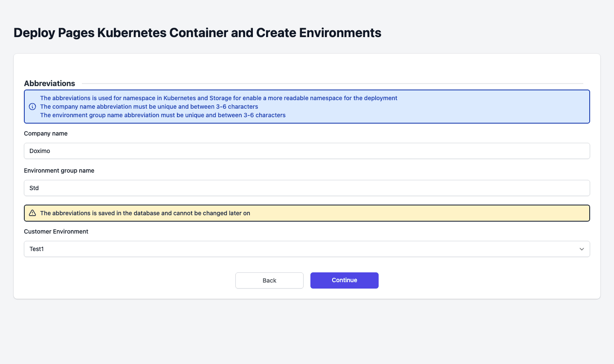
Task: Click text about abbreviations saved in database
Action: (145, 213)
